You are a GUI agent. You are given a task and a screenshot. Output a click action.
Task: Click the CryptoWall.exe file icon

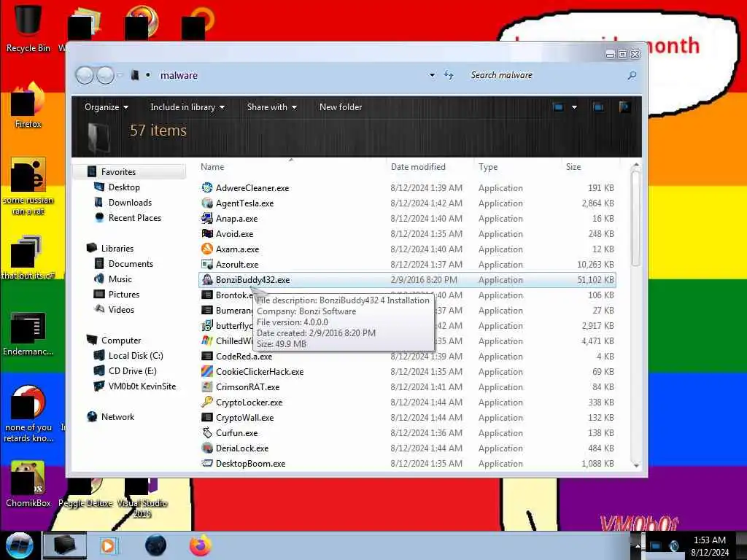(206, 417)
